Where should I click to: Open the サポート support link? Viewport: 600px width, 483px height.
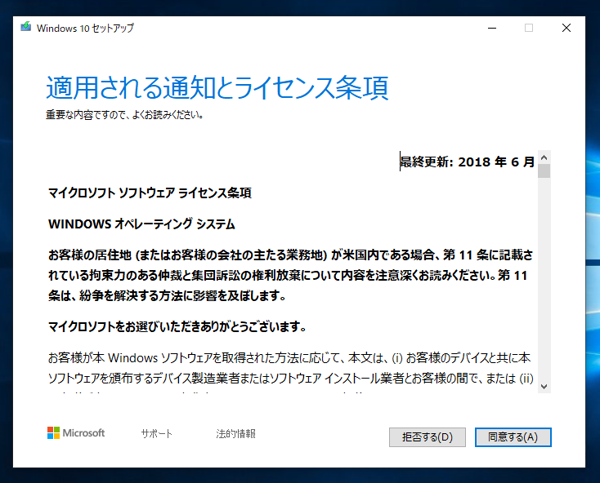click(x=157, y=433)
